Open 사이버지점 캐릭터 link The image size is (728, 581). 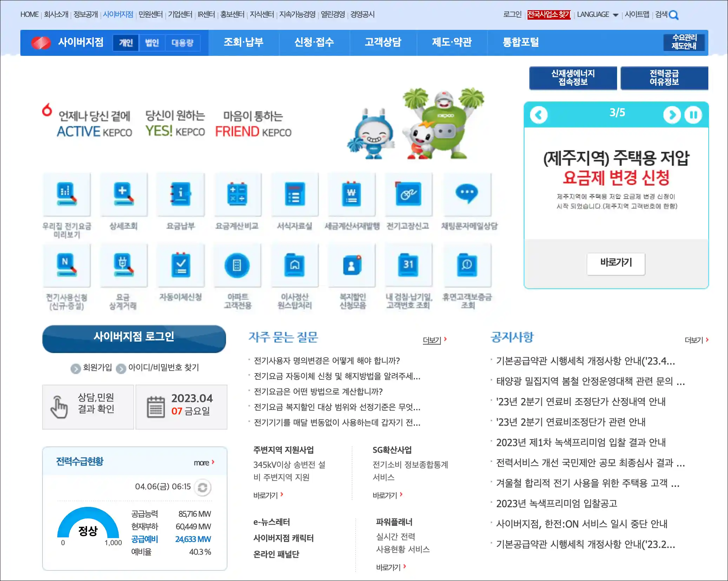point(284,538)
